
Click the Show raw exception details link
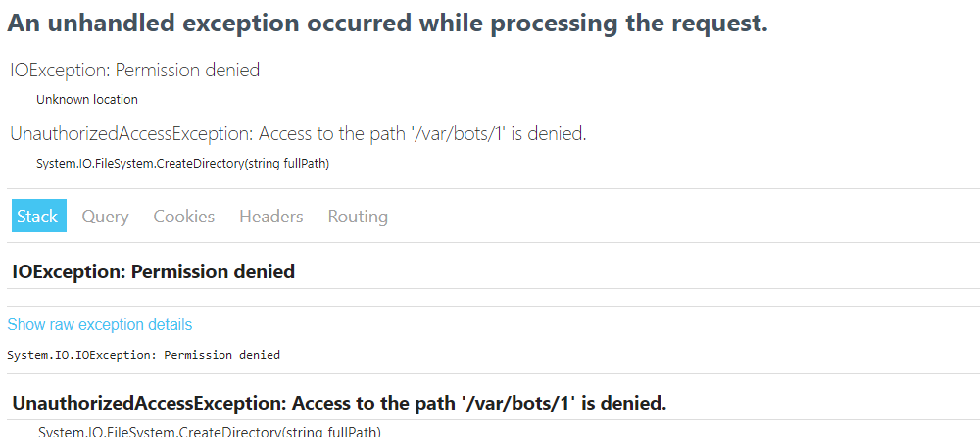pyautogui.click(x=100, y=324)
